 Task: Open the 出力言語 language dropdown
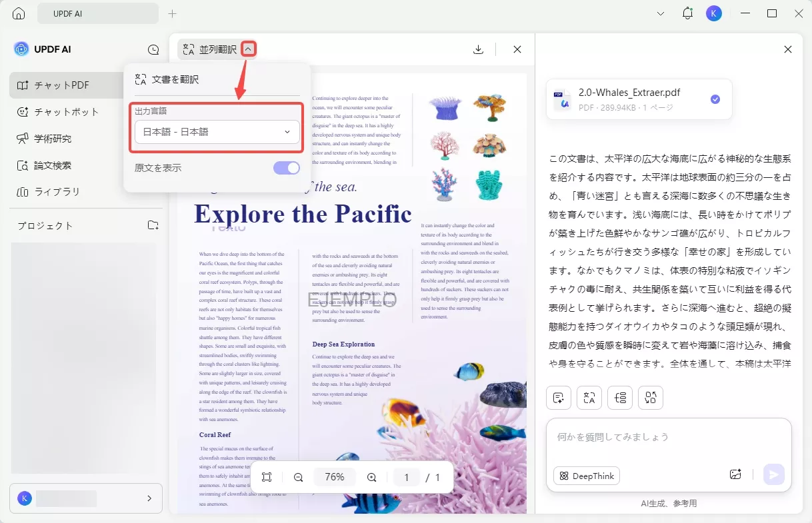(216, 132)
